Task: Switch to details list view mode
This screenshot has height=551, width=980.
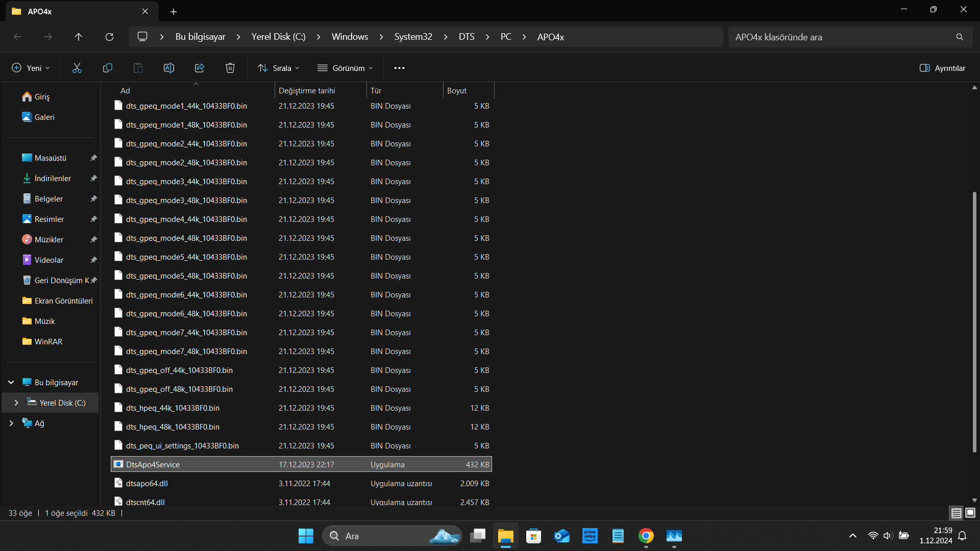Action: pyautogui.click(x=956, y=513)
